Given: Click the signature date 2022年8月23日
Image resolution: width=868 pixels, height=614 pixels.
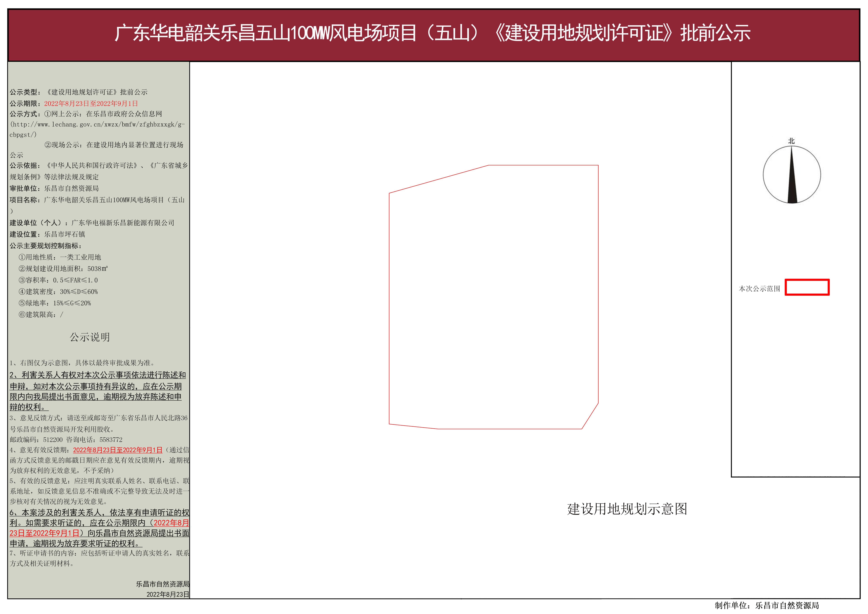Looking at the screenshot, I should [167, 594].
